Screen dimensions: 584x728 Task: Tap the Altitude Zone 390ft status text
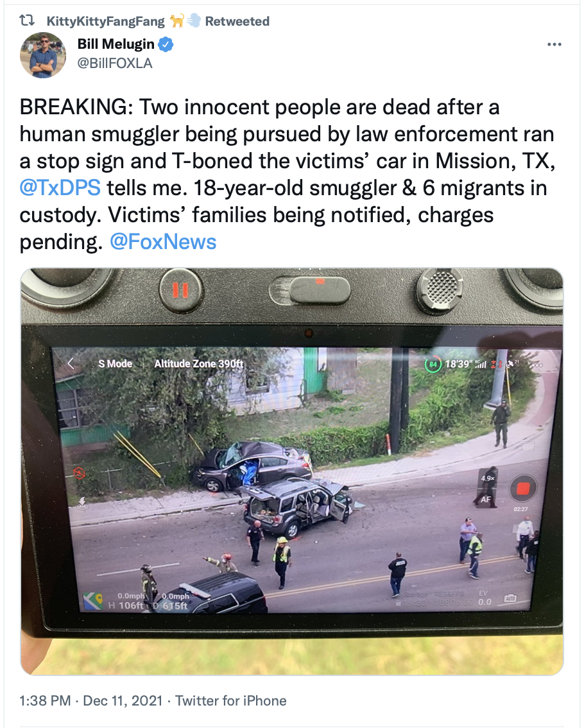click(199, 363)
